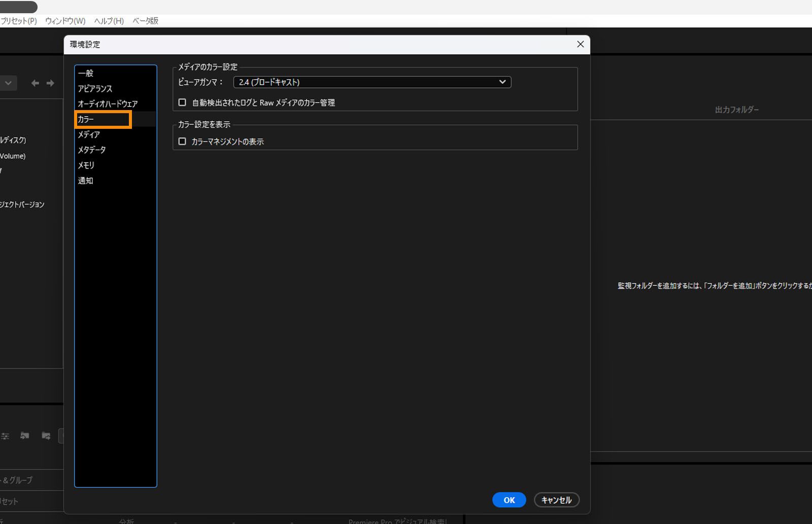Enable 自動検出されたログと Raw メディアのカラー管理 checkbox
The width and height of the screenshot is (812, 524).
pos(182,102)
